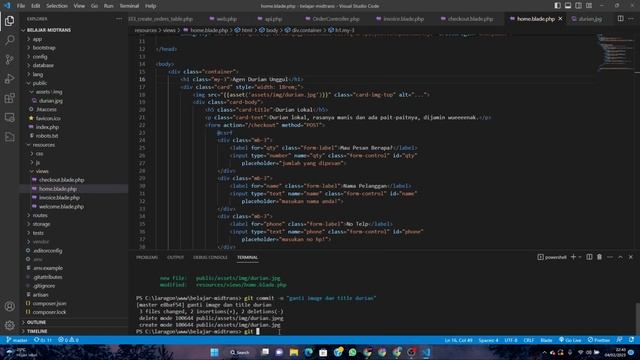Open Windows Start button on taskbar
Image resolution: width=640 pixels, height=360 pixels.
214,352
